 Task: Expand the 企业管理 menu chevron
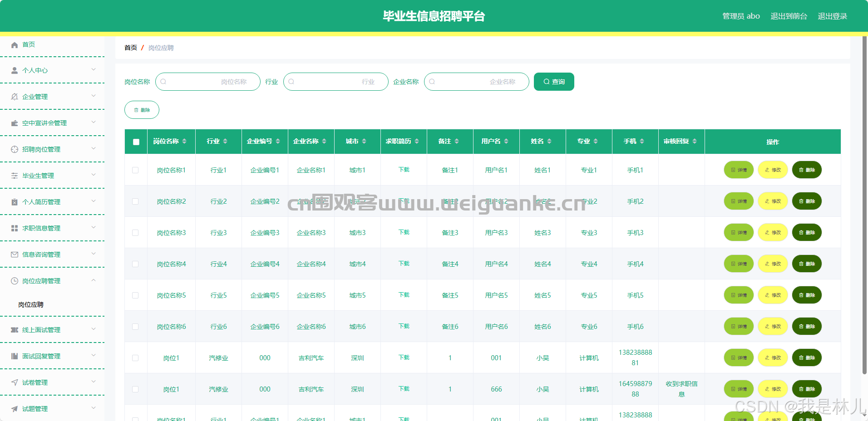pos(94,96)
